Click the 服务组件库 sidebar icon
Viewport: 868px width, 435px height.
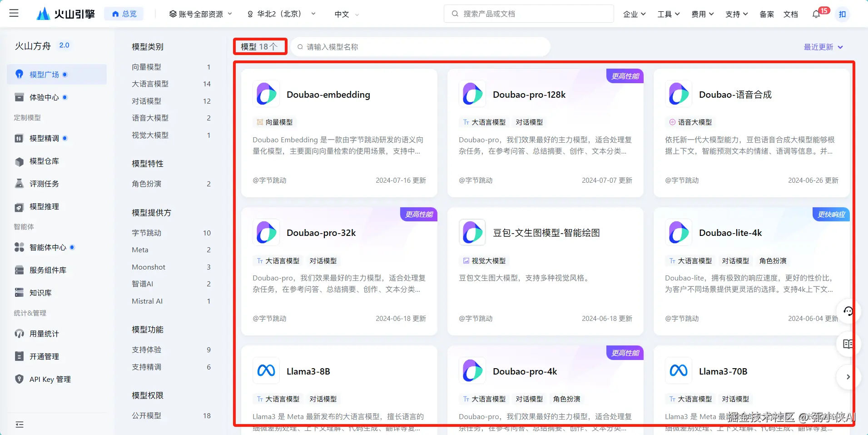pyautogui.click(x=19, y=270)
